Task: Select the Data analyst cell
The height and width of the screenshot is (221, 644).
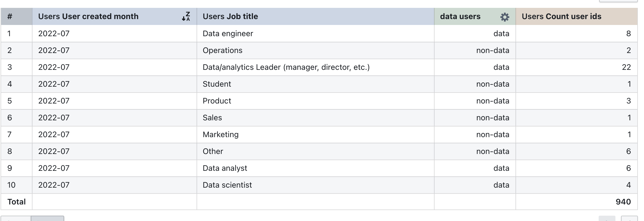Action: click(225, 168)
